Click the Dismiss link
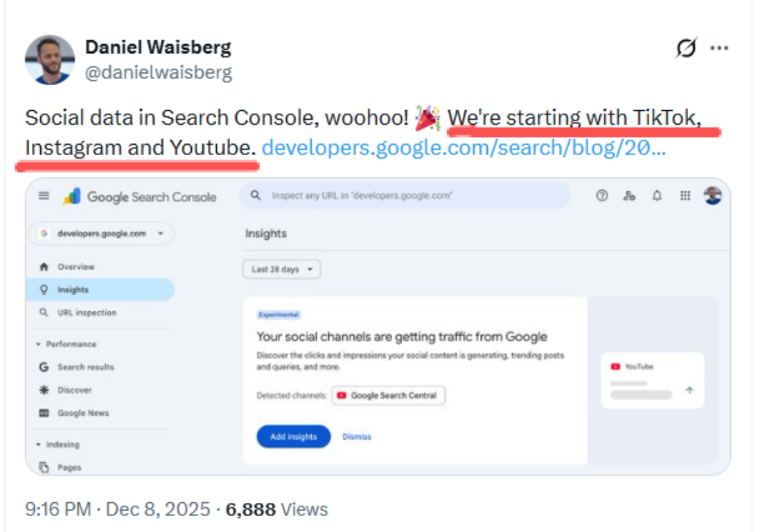 357,436
